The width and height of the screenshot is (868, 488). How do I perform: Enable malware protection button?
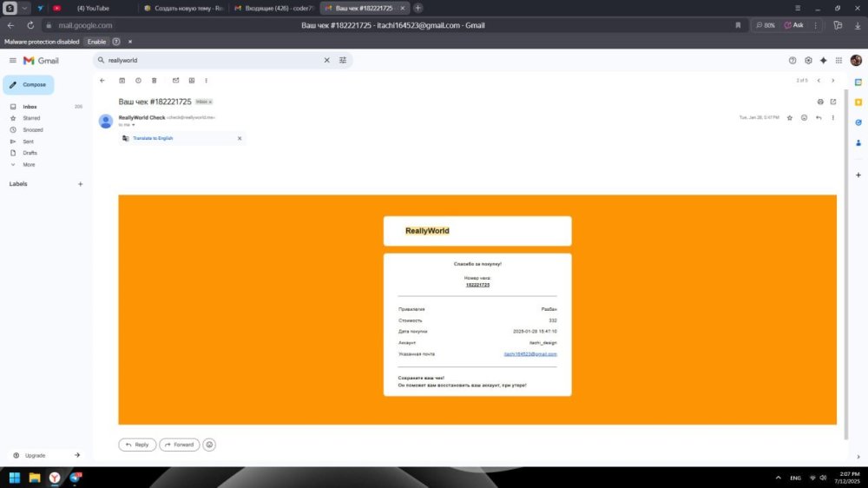point(96,42)
